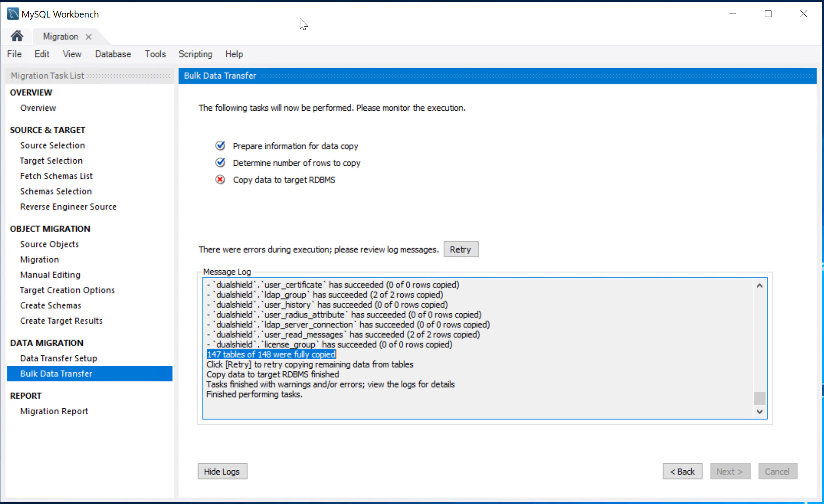Select Source Selection in task list
This screenshot has height=504, width=824.
[53, 145]
